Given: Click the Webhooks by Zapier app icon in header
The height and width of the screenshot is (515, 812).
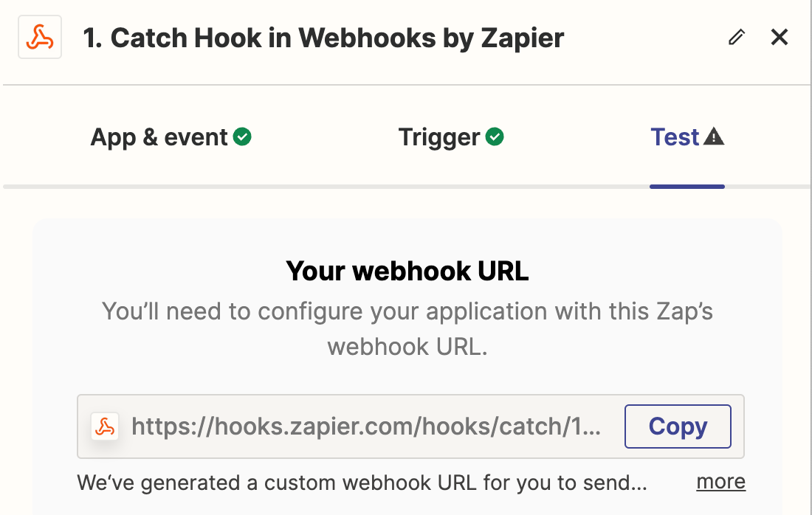Looking at the screenshot, I should pyautogui.click(x=40, y=38).
